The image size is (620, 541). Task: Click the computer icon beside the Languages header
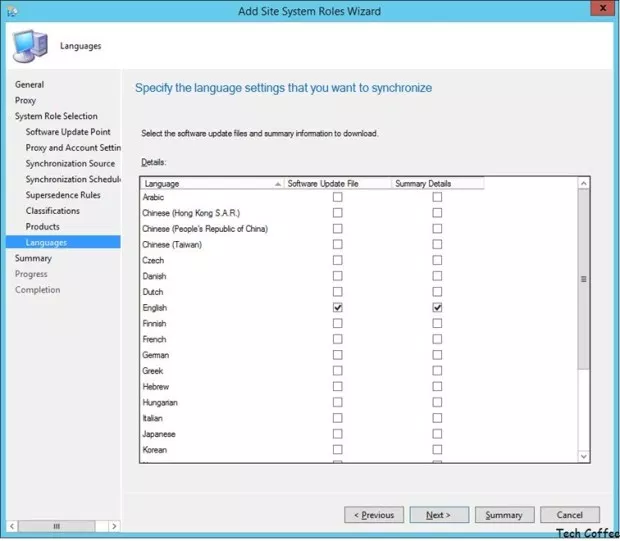pos(32,46)
